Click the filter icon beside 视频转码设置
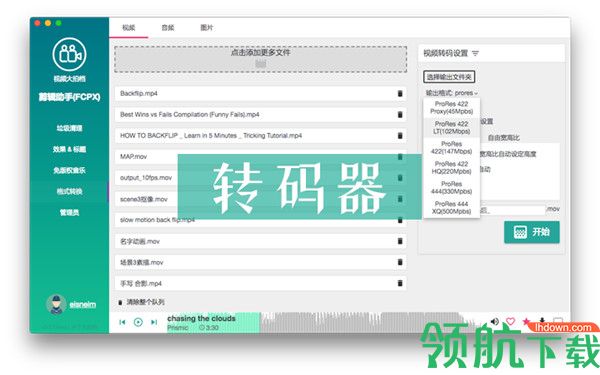600x375 pixels. (475, 53)
